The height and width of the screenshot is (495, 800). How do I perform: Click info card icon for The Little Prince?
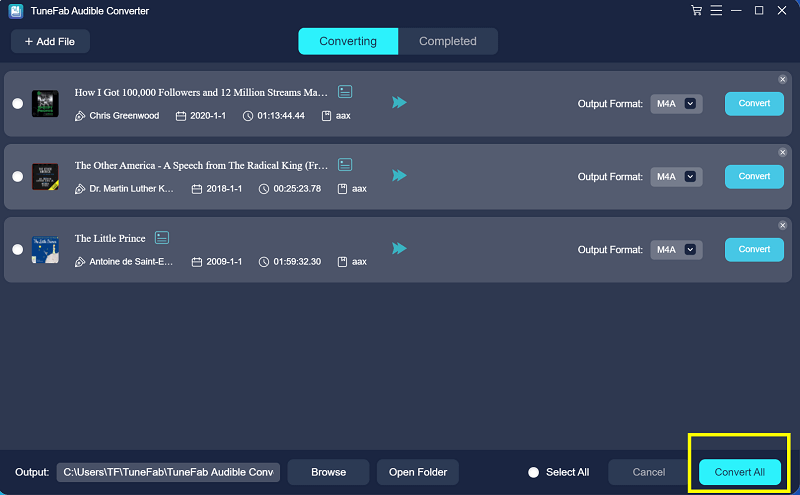coord(162,238)
